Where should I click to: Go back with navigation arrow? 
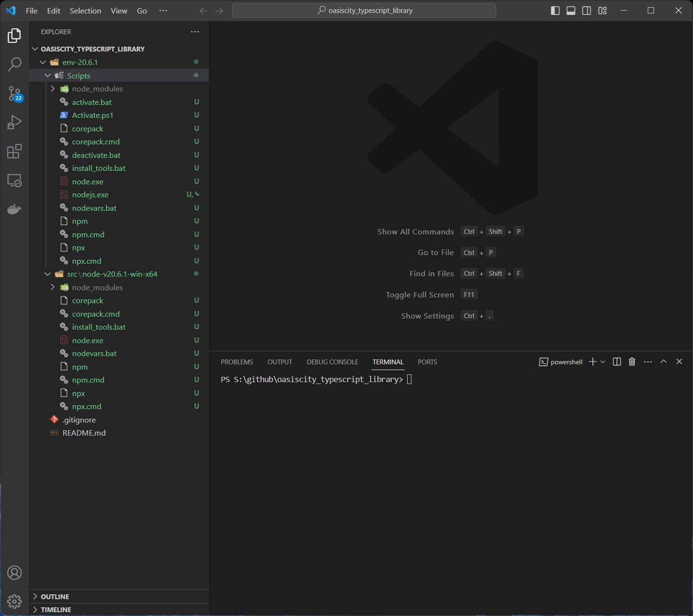coord(204,11)
